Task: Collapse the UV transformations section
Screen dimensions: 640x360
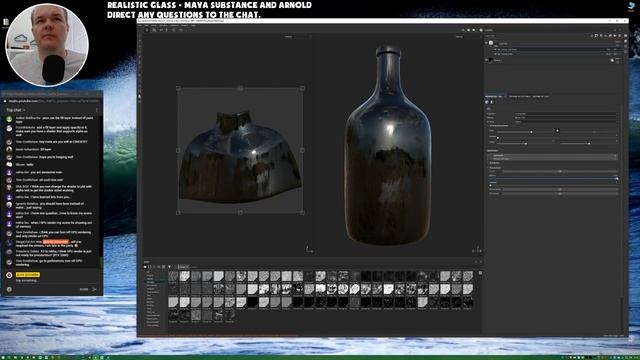Action: click(x=499, y=126)
